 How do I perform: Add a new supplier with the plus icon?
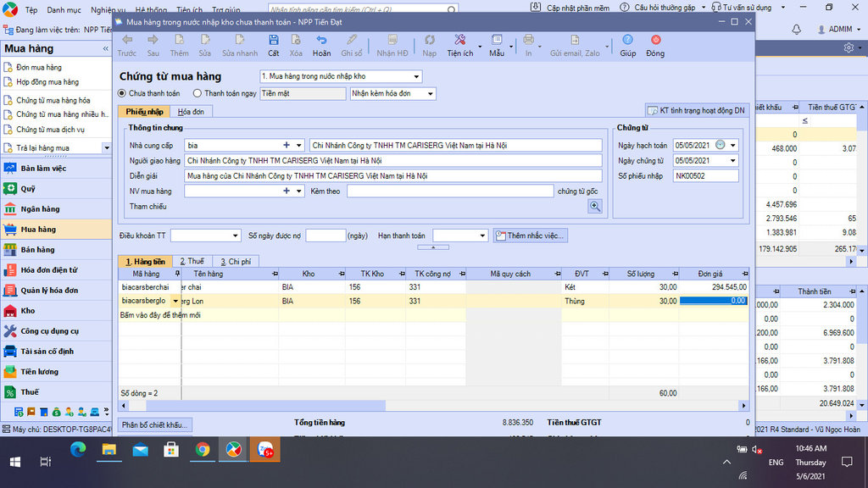click(x=287, y=145)
